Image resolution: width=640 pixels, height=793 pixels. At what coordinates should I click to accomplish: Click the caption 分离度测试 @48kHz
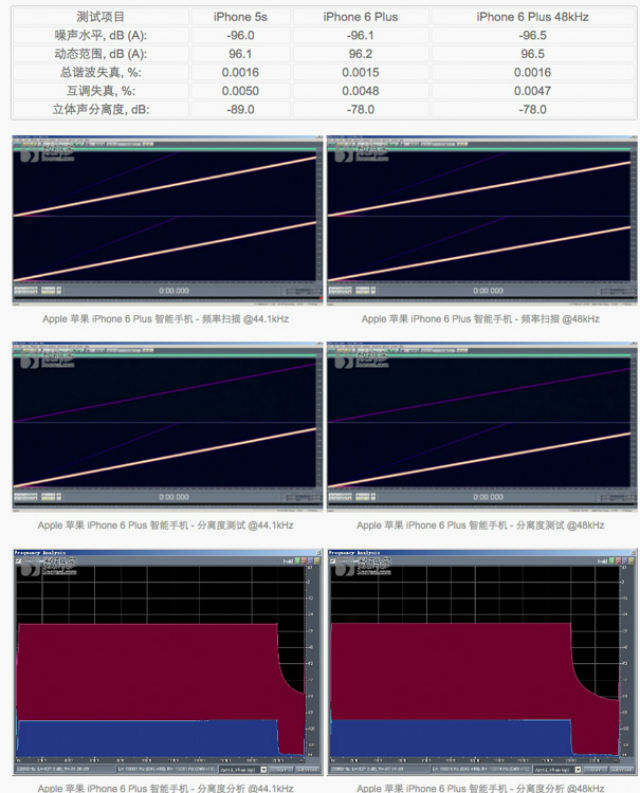tap(480, 525)
